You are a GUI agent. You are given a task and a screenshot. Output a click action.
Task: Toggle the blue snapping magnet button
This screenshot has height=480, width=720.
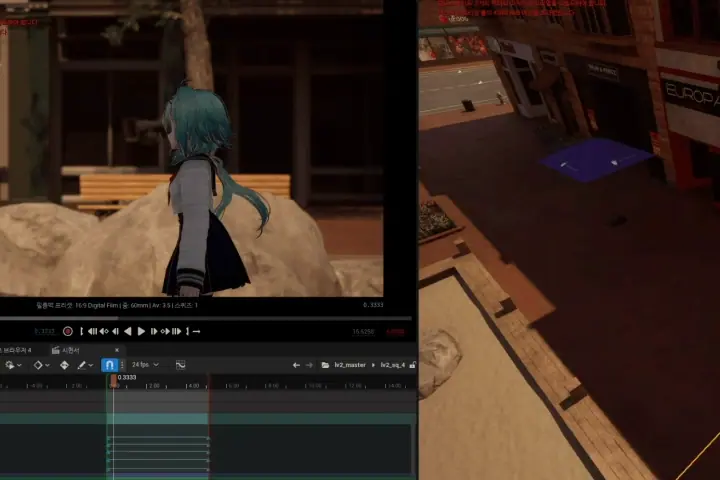(x=109, y=365)
